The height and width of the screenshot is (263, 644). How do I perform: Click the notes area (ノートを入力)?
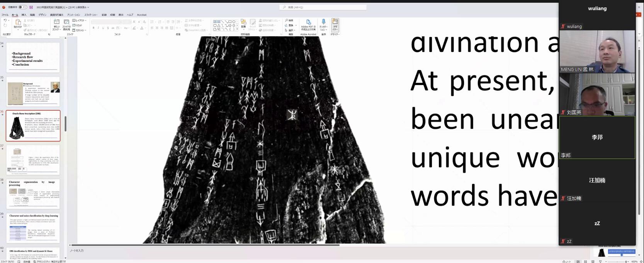[x=76, y=251]
